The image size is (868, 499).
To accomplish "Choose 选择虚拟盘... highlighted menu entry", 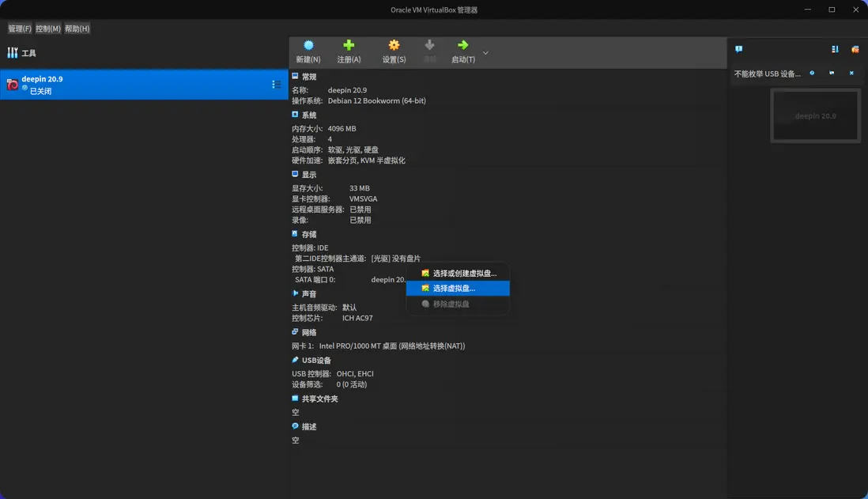I will click(458, 289).
